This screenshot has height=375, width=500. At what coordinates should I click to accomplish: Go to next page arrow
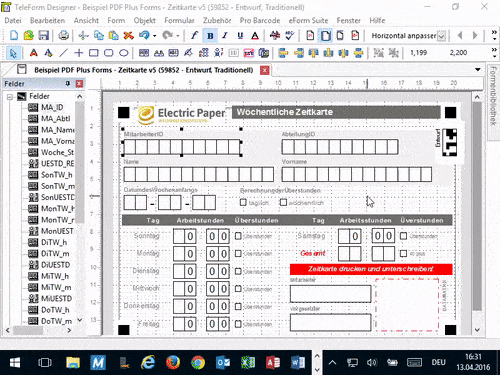coord(475,35)
